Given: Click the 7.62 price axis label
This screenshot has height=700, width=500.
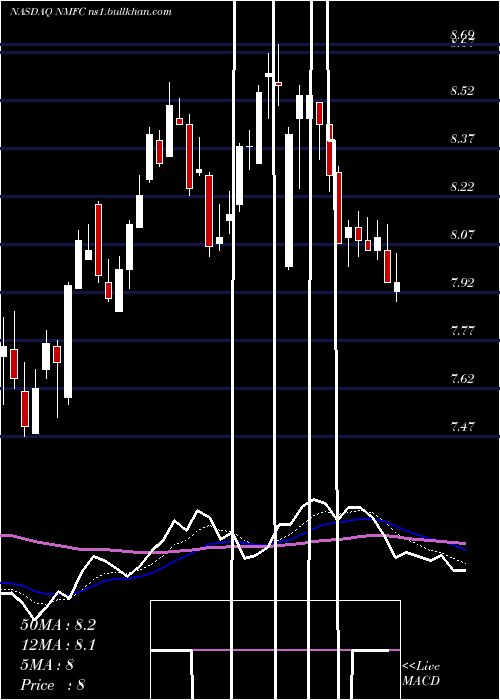Looking at the screenshot, I should tap(462, 379).
